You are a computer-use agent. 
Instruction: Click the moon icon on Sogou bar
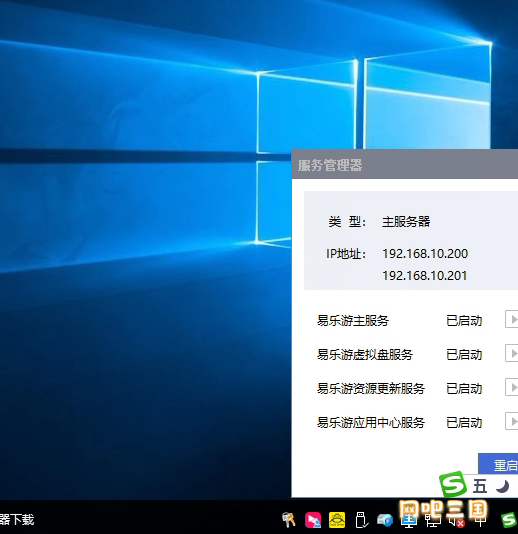[x=502, y=486]
